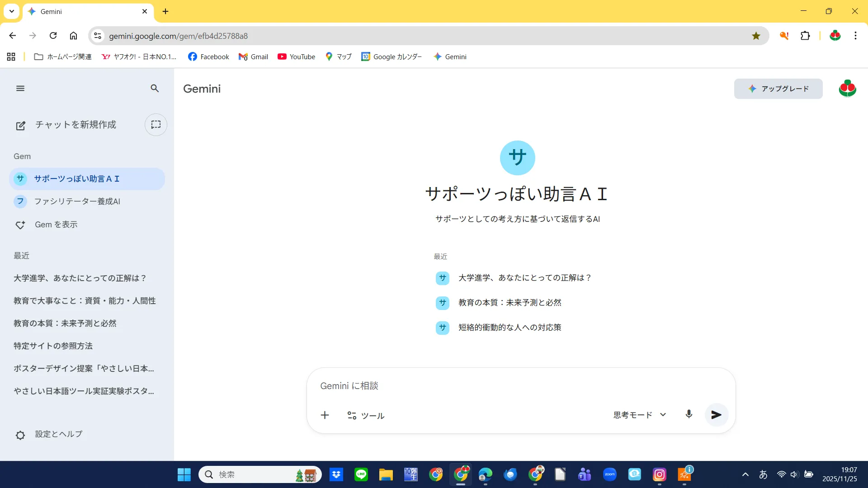Open the LINE app from taskbar
The image size is (868, 488).
coord(361,474)
